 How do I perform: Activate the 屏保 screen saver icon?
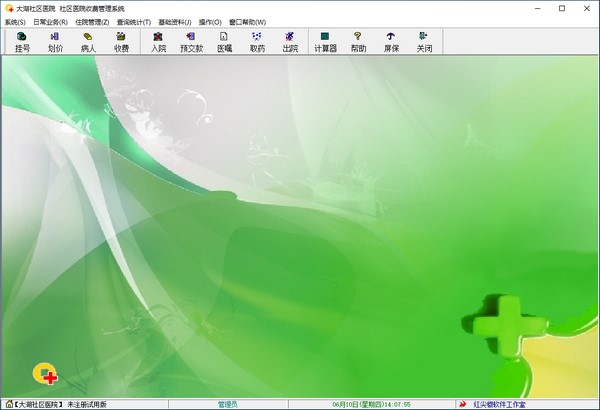(x=391, y=41)
